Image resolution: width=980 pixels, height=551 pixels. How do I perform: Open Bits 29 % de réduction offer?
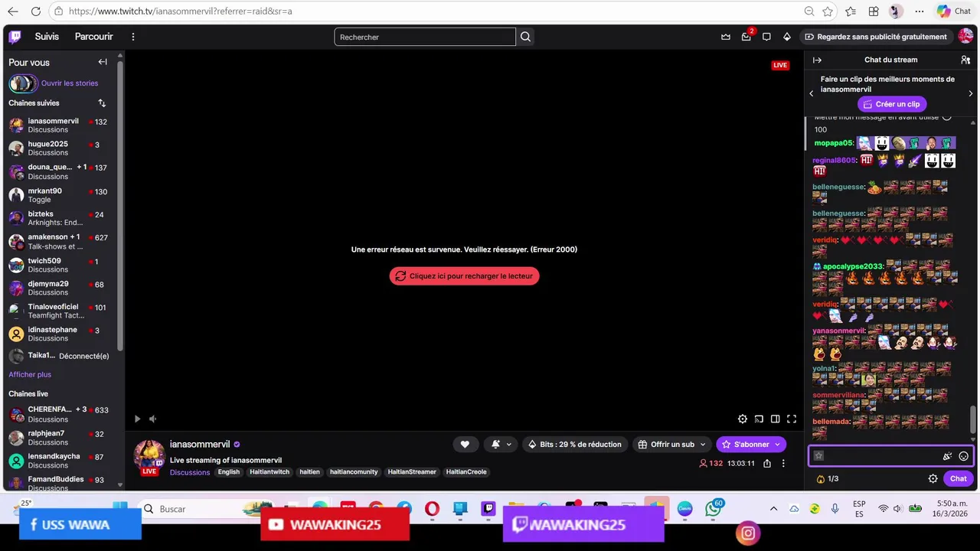pos(575,444)
